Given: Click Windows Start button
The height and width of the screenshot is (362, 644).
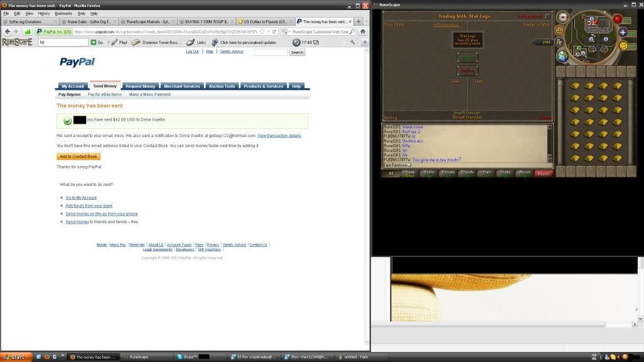Looking at the screenshot, I should (15, 357).
